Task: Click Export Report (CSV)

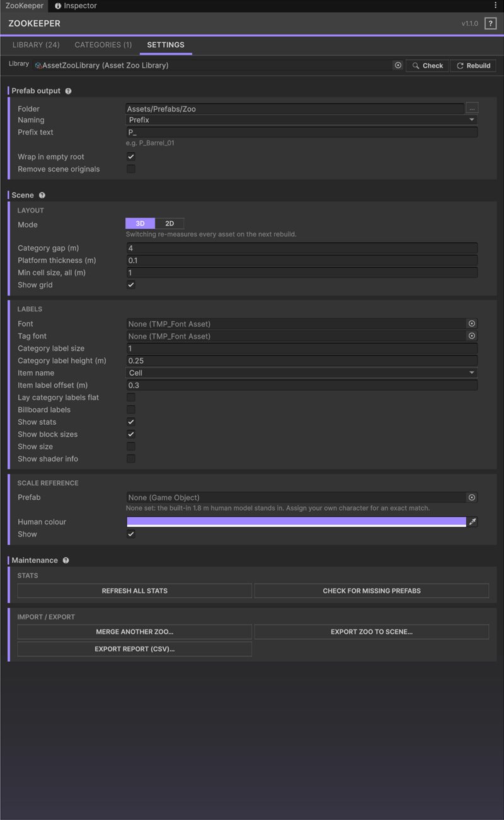Action: tap(135, 649)
